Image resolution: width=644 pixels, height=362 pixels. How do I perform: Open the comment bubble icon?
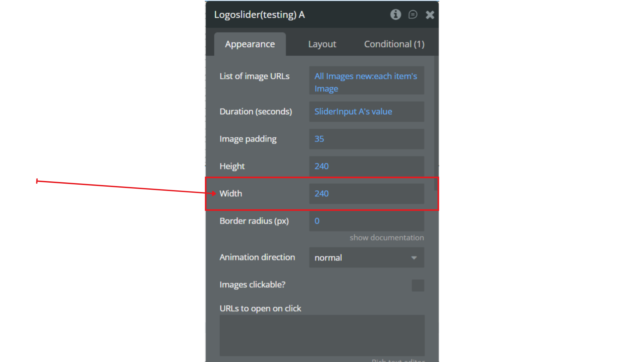(x=413, y=14)
